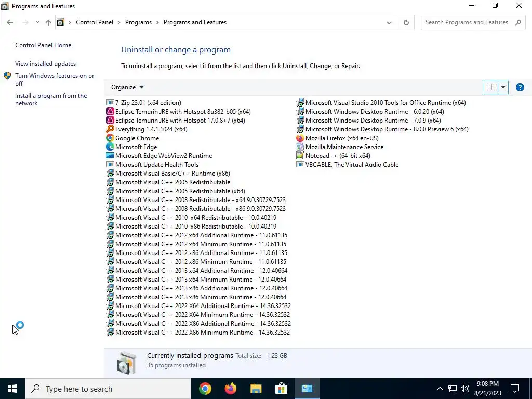Open the Organize dropdown menu
The image size is (532, 399).
[x=127, y=87]
